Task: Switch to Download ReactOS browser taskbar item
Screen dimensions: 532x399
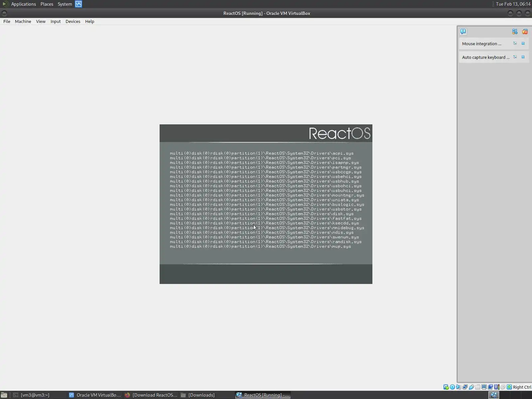Action: pos(151,395)
